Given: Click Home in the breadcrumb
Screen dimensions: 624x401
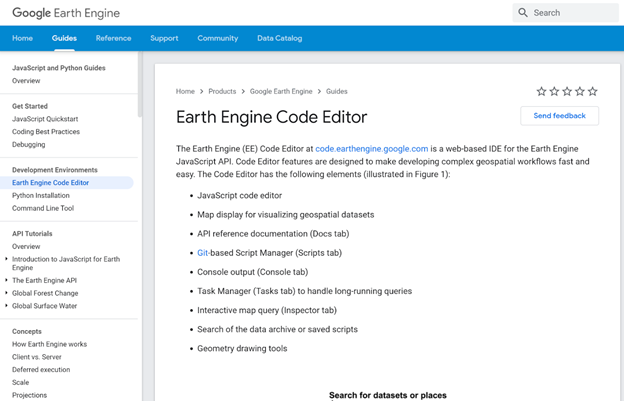Looking at the screenshot, I should tap(185, 91).
